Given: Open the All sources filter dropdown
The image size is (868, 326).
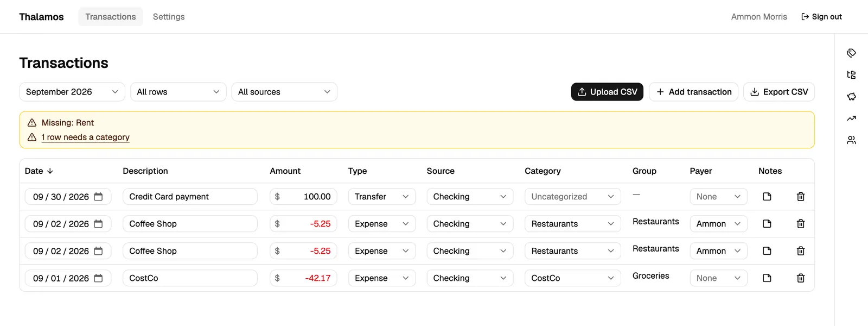Looking at the screenshot, I should (x=284, y=92).
